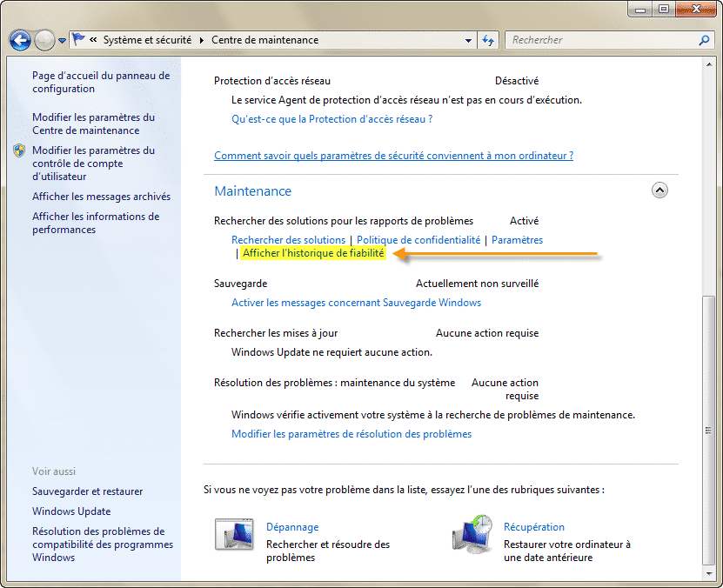
Task: Open the address bar history dropdown
Action: tap(468, 40)
